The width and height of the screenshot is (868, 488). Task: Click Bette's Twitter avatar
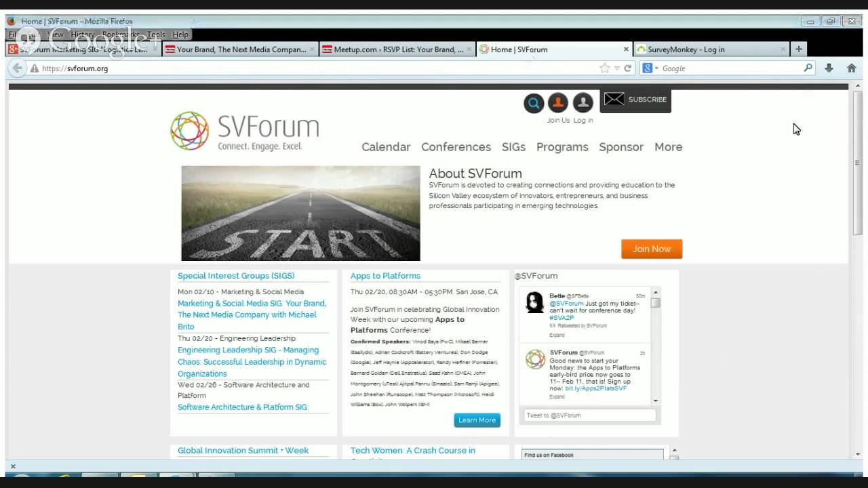(x=535, y=302)
